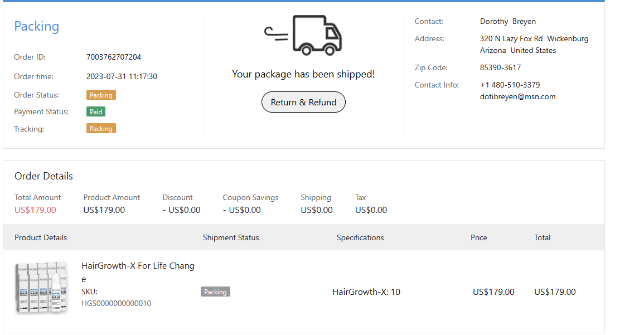
Task: Click the green Paid payment status badge
Action: click(96, 112)
